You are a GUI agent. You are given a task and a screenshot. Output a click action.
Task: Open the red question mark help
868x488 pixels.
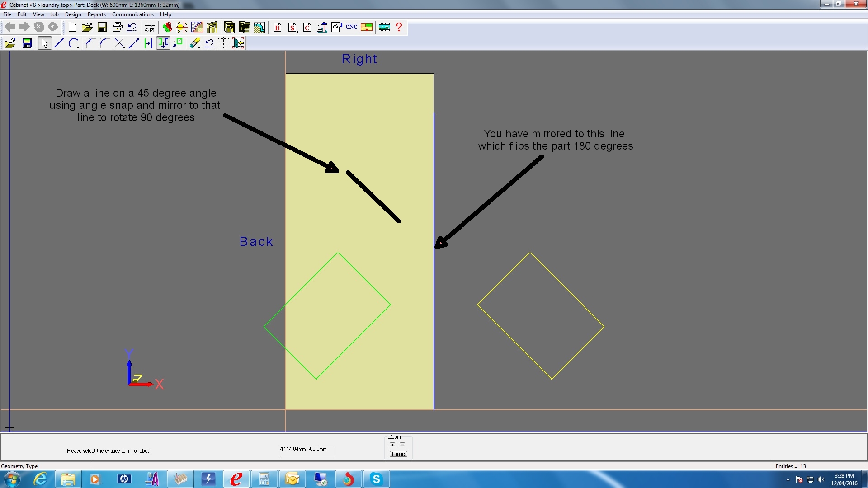point(399,27)
